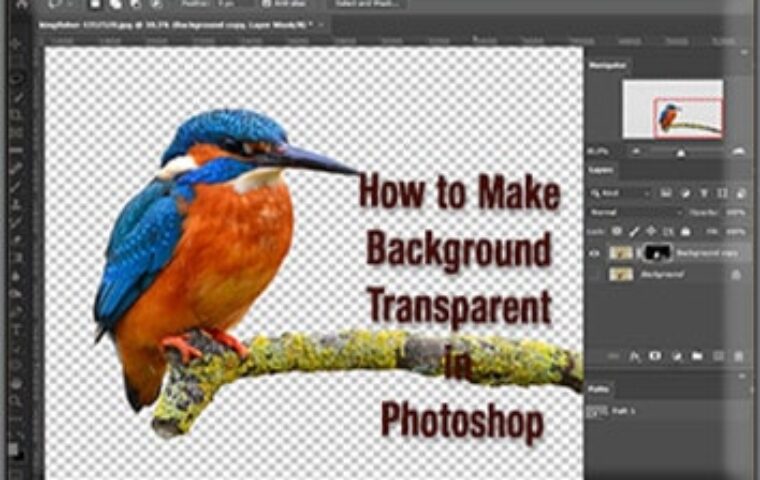Hide the Background copy layer eye
This screenshot has height=480, width=760.
tap(595, 253)
